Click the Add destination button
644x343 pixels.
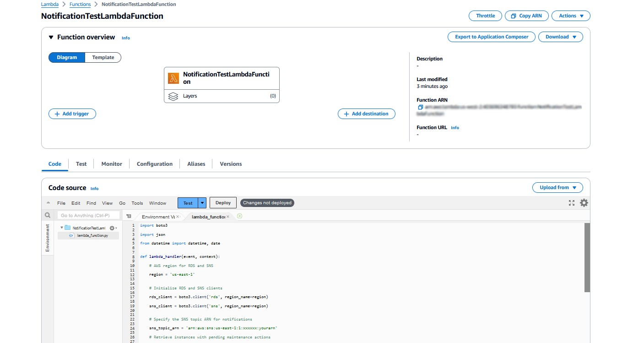tap(367, 114)
